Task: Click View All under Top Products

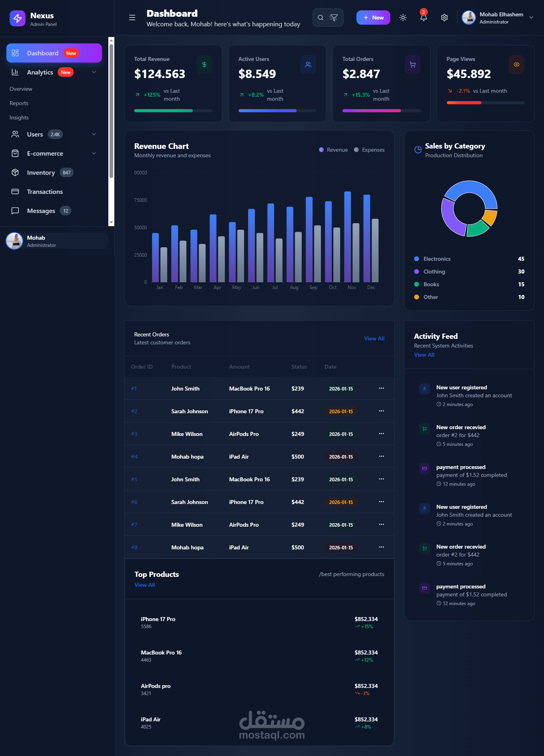Action: pos(145,585)
